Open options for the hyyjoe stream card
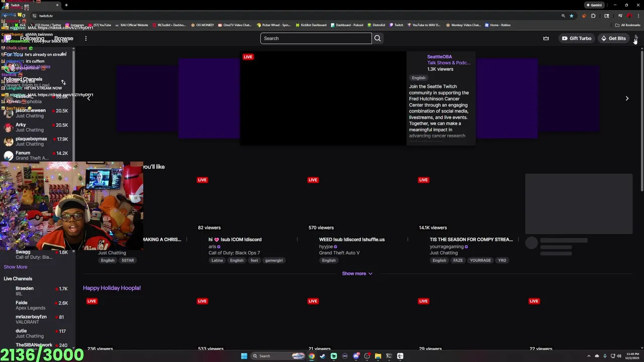The image size is (644, 362). tap(408, 239)
